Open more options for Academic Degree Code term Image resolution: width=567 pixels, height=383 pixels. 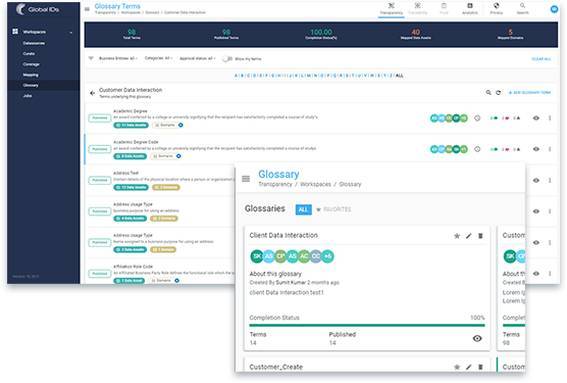click(x=550, y=149)
